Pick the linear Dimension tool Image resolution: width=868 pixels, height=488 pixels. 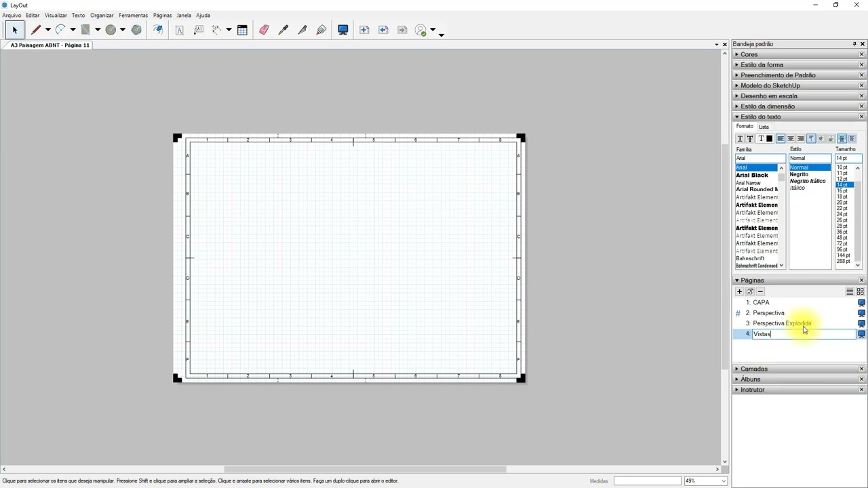[x=217, y=30]
